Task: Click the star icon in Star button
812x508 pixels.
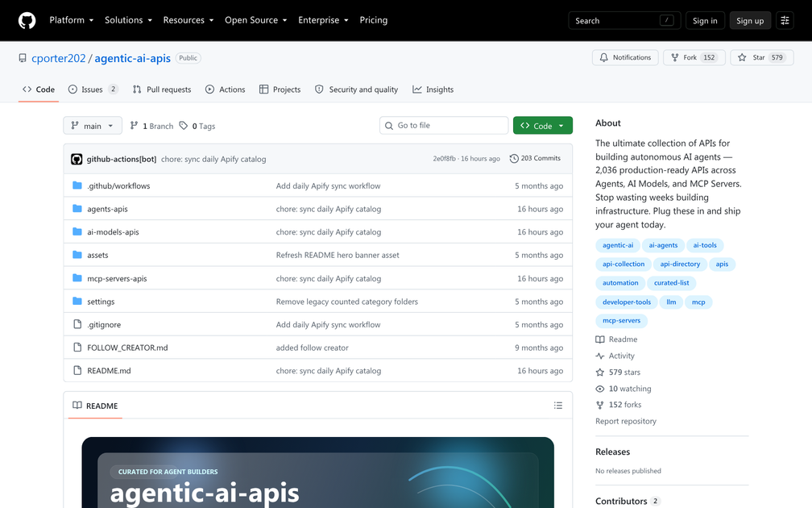Action: tap(742, 57)
